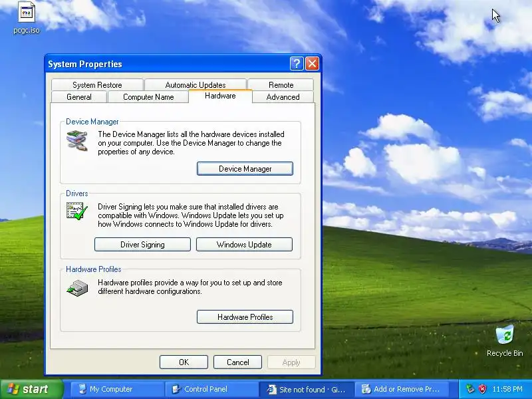Click the Hardware Profiles group label
Screen dimensions: 532x399
94,269
